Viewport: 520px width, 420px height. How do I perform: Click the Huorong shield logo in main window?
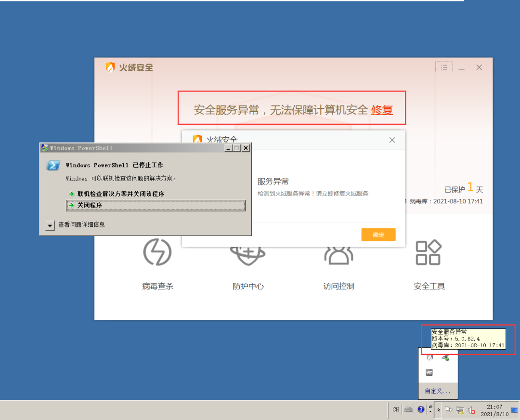(x=110, y=67)
